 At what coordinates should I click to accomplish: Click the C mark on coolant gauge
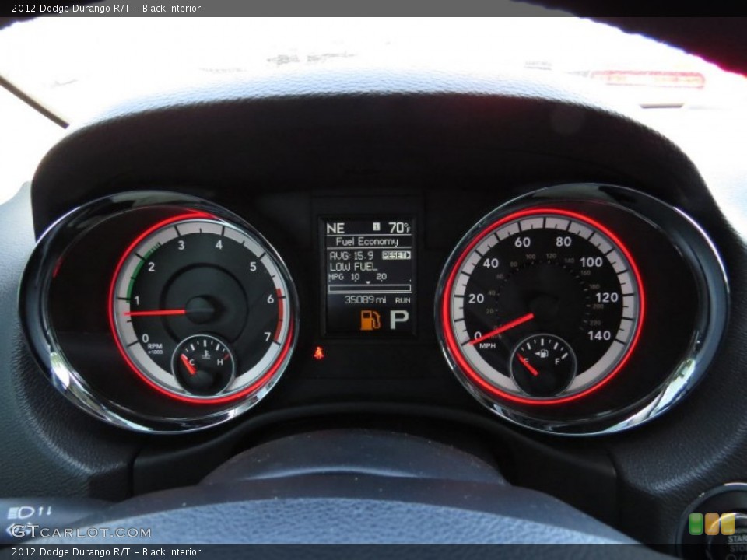191,362
